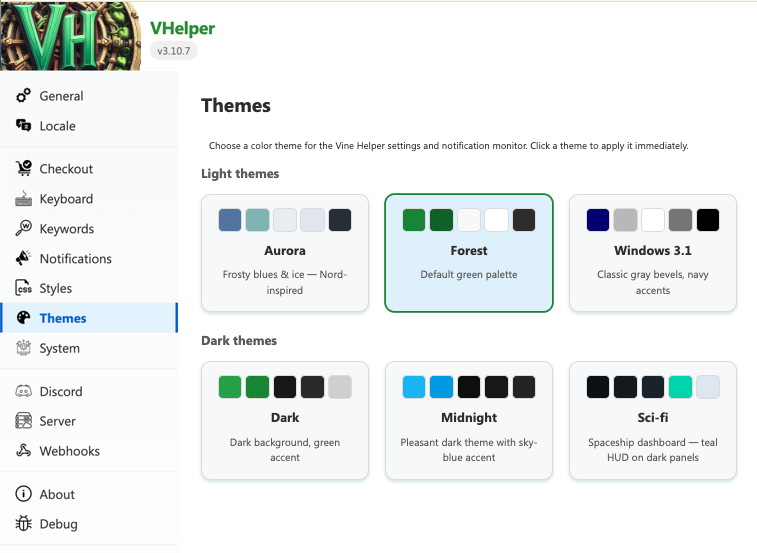
Task: Go to the About section
Action: [57, 494]
